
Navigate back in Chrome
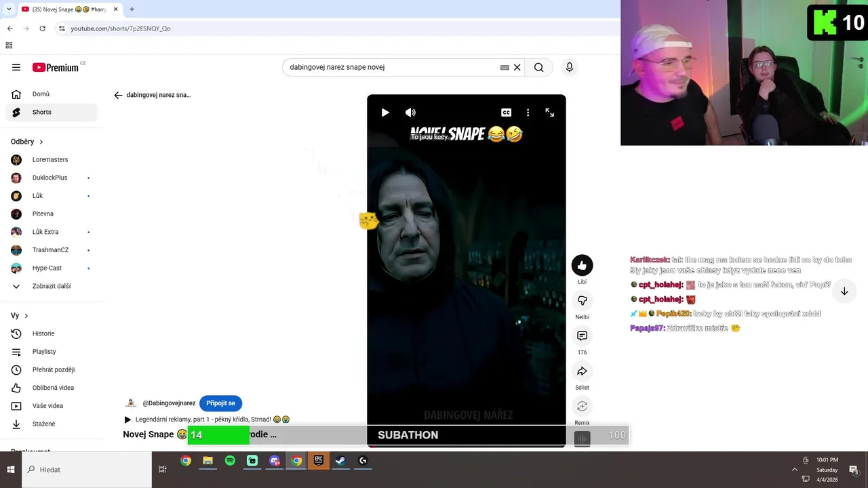[9, 28]
